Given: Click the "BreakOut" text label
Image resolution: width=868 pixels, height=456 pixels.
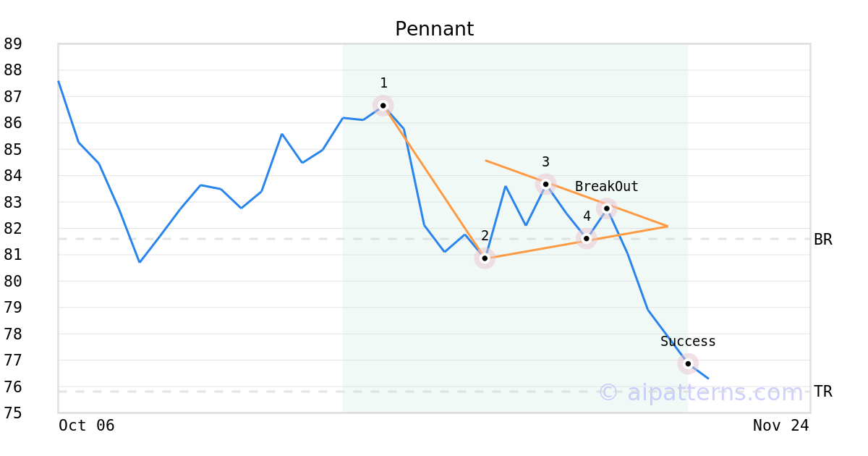Looking at the screenshot, I should (x=607, y=187).
